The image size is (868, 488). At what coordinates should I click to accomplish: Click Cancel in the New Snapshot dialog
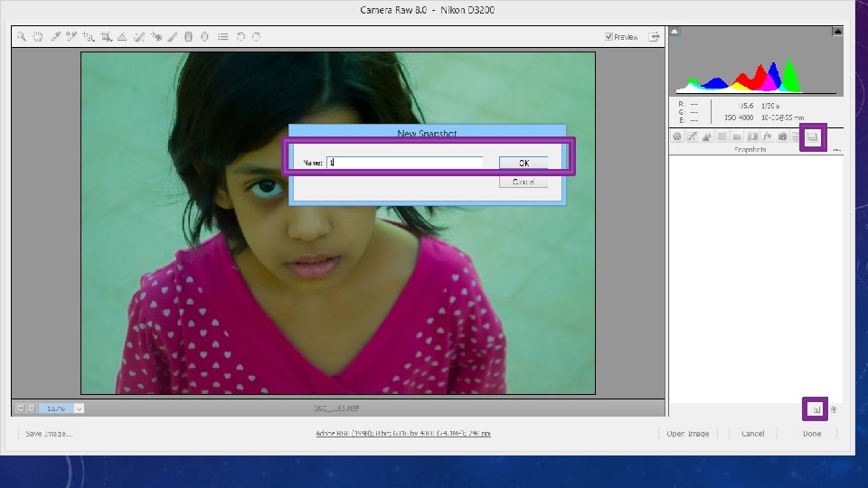pos(524,182)
